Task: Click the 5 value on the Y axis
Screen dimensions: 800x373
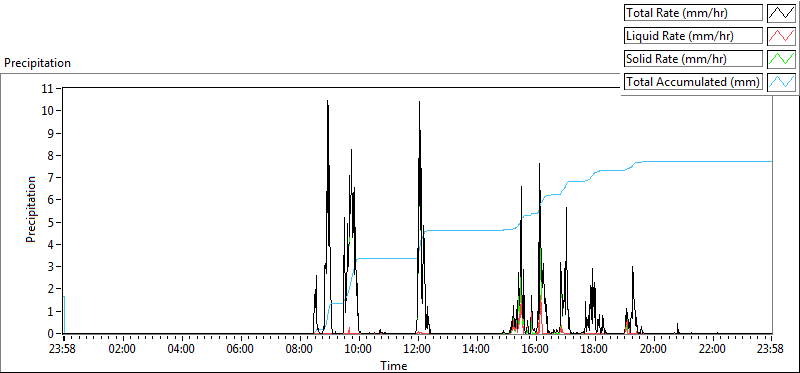Action: point(52,222)
